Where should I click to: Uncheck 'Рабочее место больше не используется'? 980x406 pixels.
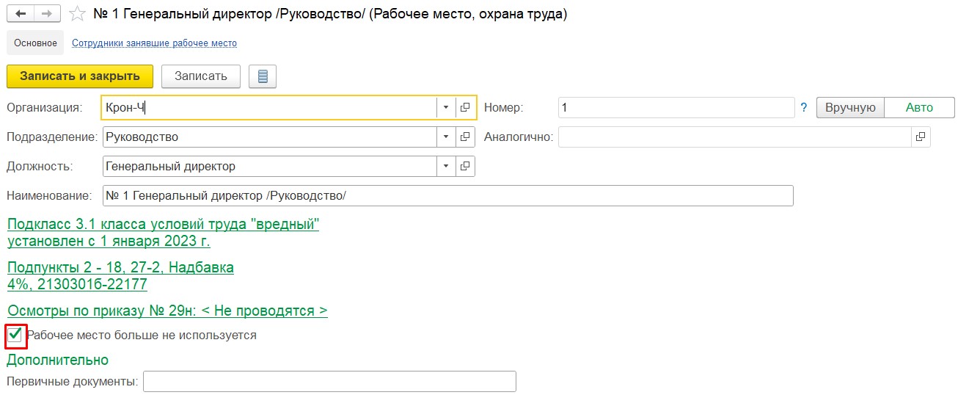point(15,335)
